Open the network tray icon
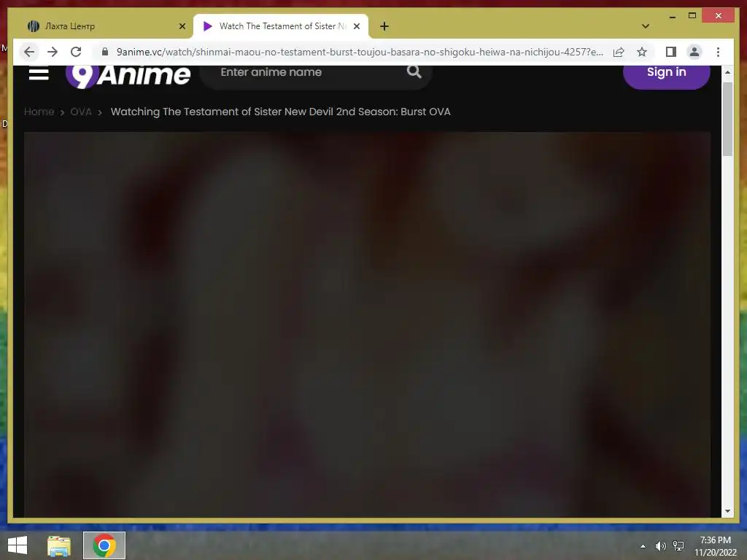The width and height of the screenshot is (747, 560). 678,546
